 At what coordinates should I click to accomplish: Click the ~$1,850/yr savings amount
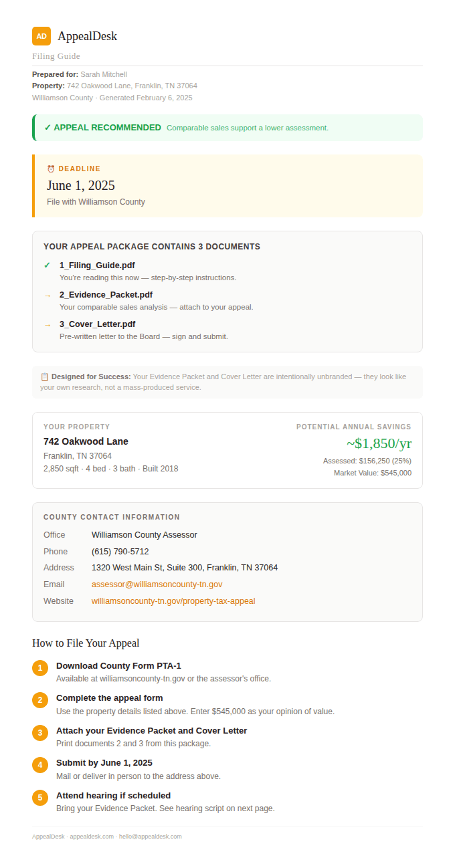379,443
